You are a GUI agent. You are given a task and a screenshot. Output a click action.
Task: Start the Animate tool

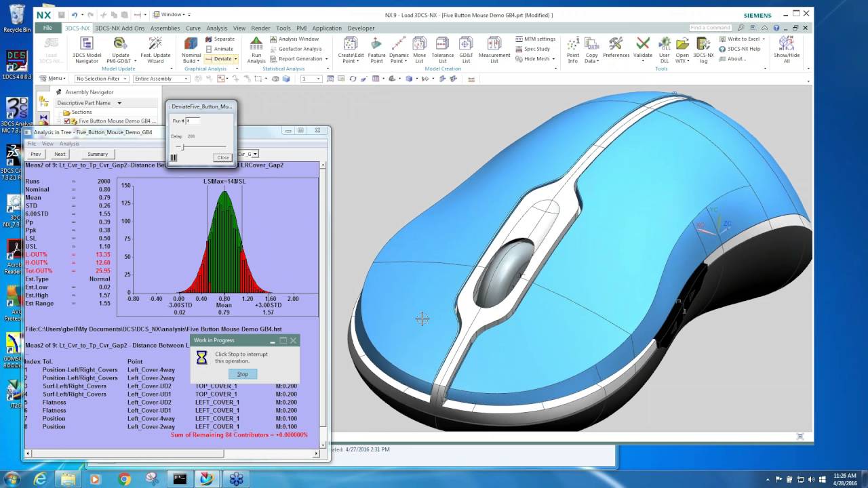pyautogui.click(x=219, y=49)
